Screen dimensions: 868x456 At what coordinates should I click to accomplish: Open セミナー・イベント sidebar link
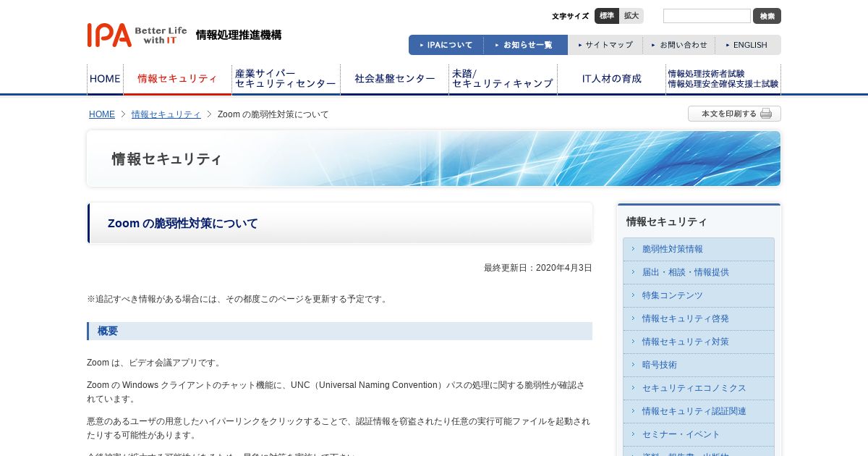click(698, 434)
